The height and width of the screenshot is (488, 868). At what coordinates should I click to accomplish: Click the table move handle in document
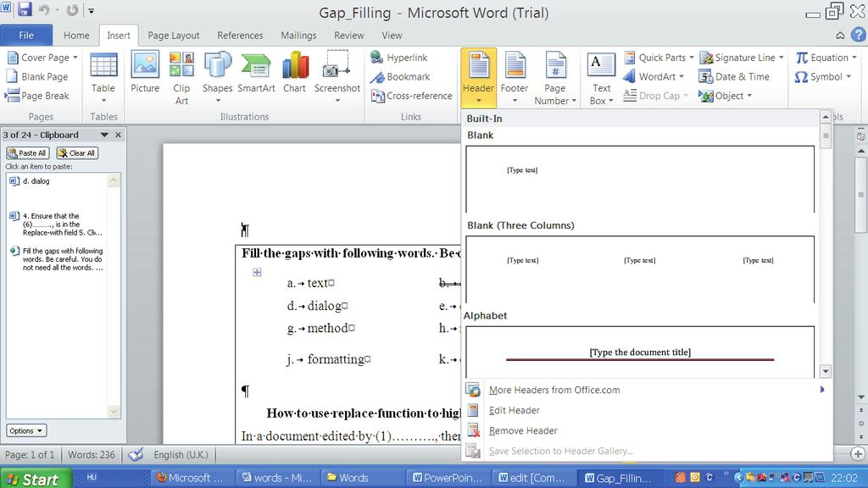pos(257,272)
